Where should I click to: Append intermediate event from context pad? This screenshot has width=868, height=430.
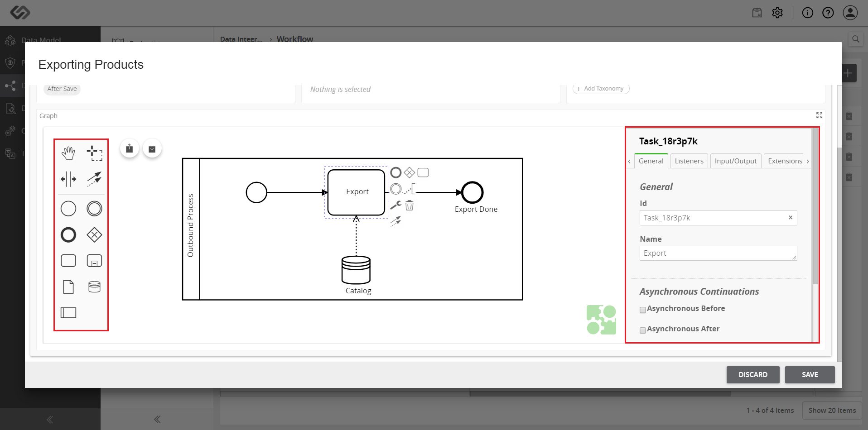point(396,189)
